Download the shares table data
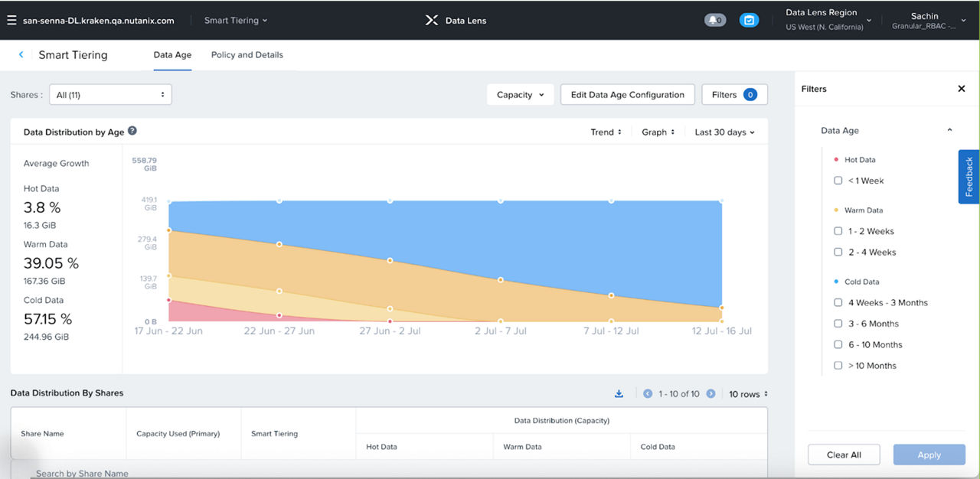The image size is (980, 479). [x=619, y=394]
